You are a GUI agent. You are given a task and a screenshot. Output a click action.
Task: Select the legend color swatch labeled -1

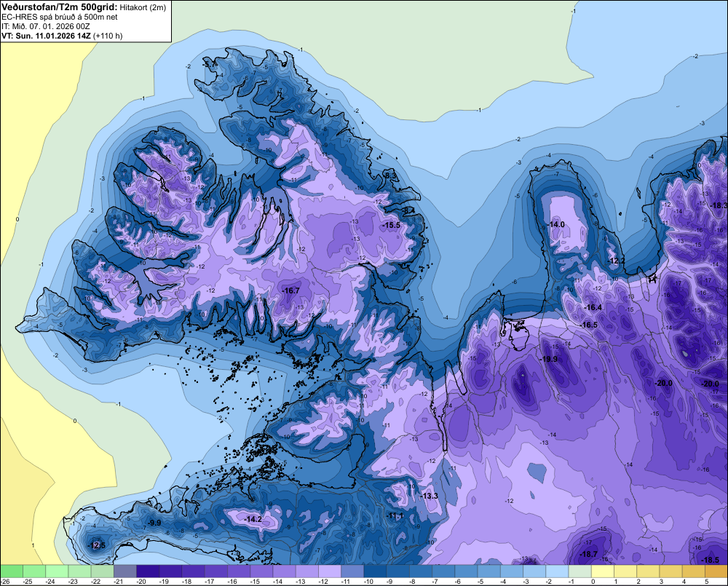(x=580, y=571)
